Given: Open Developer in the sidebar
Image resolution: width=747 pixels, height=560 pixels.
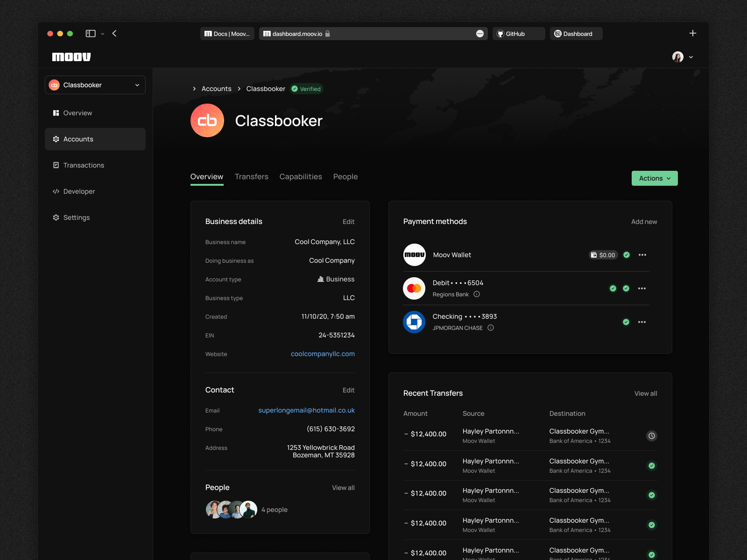Looking at the screenshot, I should pos(95,191).
